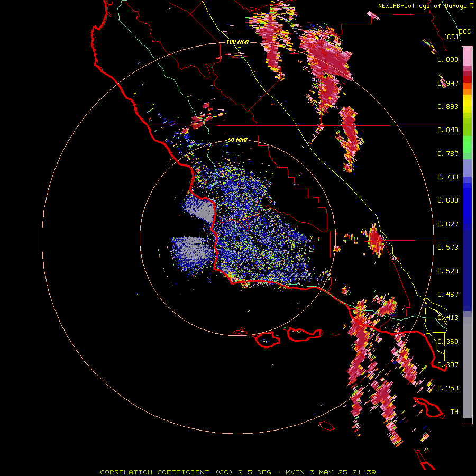Click the 100 NMI range ring label
The image size is (476, 476).
pyautogui.click(x=237, y=42)
